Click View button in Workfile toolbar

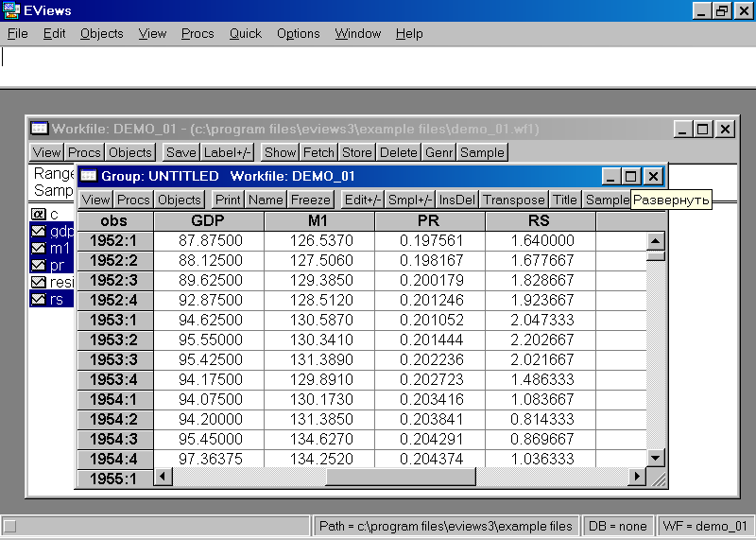click(x=46, y=152)
